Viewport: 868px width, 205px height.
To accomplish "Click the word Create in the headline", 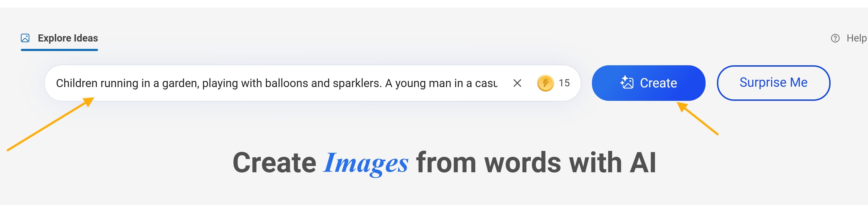I will tap(274, 163).
